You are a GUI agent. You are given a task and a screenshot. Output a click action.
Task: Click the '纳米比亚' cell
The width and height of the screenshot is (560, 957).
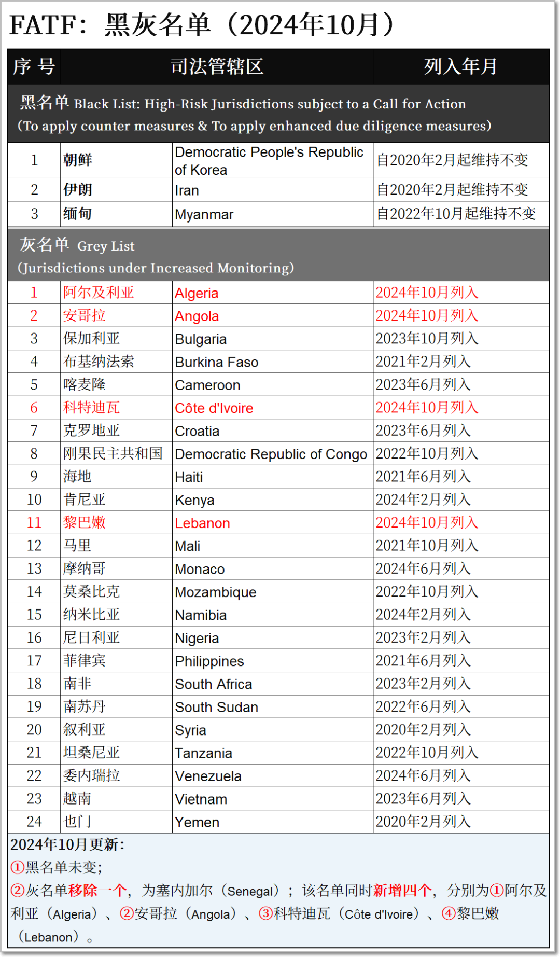(x=116, y=615)
